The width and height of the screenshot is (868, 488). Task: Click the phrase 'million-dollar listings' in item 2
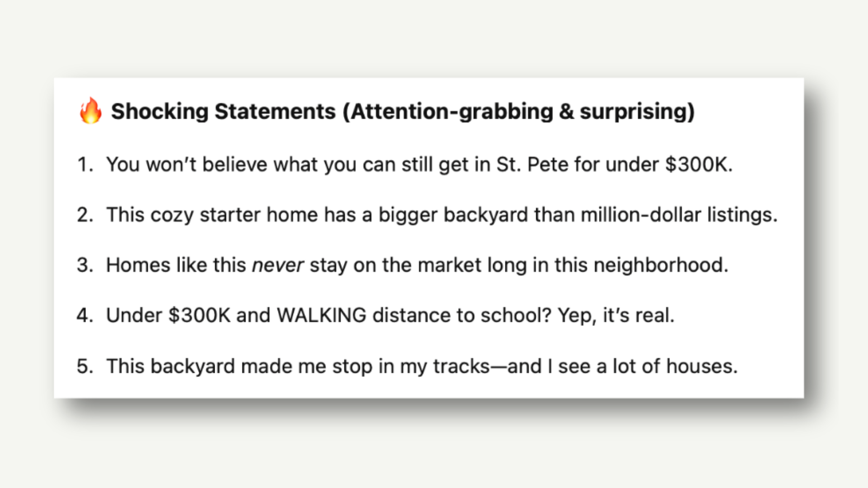click(679, 215)
